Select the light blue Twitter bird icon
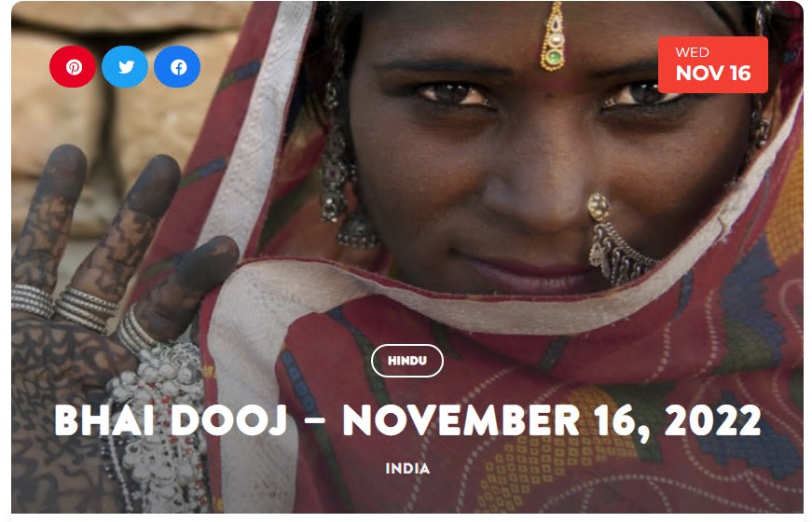Viewport: 812px width, 522px height. pyautogui.click(x=125, y=67)
